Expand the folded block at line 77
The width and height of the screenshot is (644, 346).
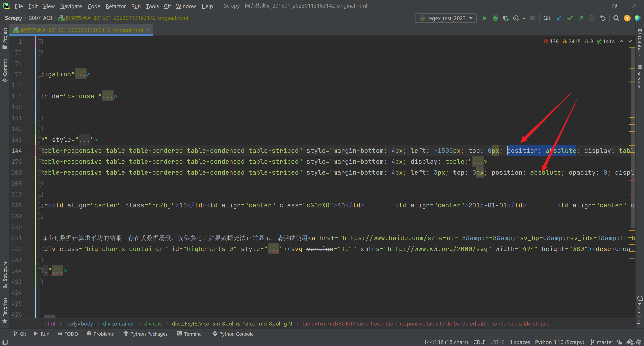click(40, 74)
